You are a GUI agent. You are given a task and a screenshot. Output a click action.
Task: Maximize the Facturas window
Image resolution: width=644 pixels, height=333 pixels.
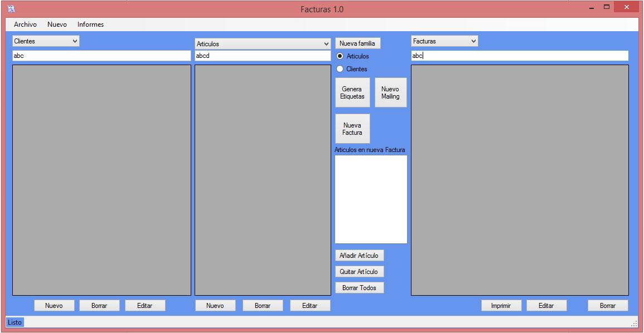[606, 7]
